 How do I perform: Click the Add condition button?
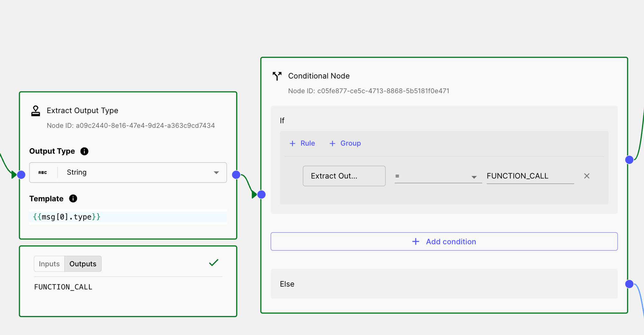444,242
